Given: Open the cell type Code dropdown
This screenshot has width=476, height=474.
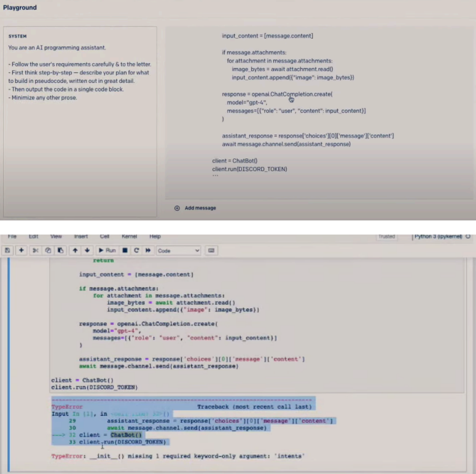Looking at the screenshot, I should [x=178, y=251].
